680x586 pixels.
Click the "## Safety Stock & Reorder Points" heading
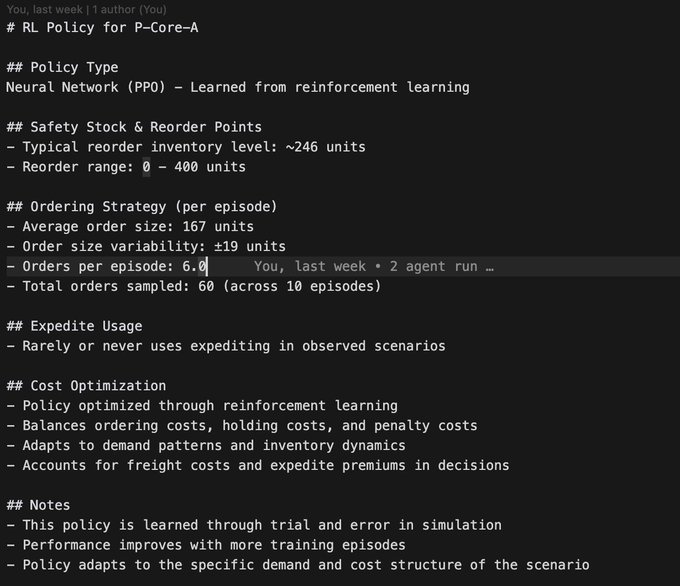tap(134, 127)
